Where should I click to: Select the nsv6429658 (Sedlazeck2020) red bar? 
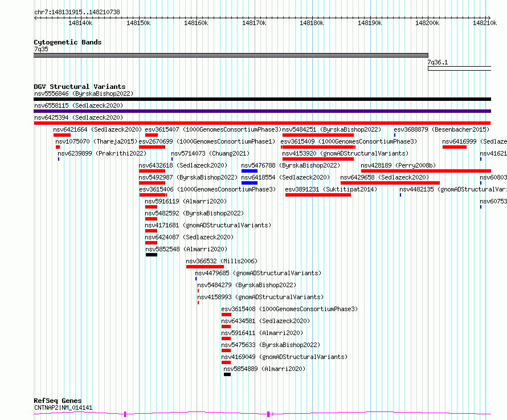pyautogui.click(x=390, y=183)
